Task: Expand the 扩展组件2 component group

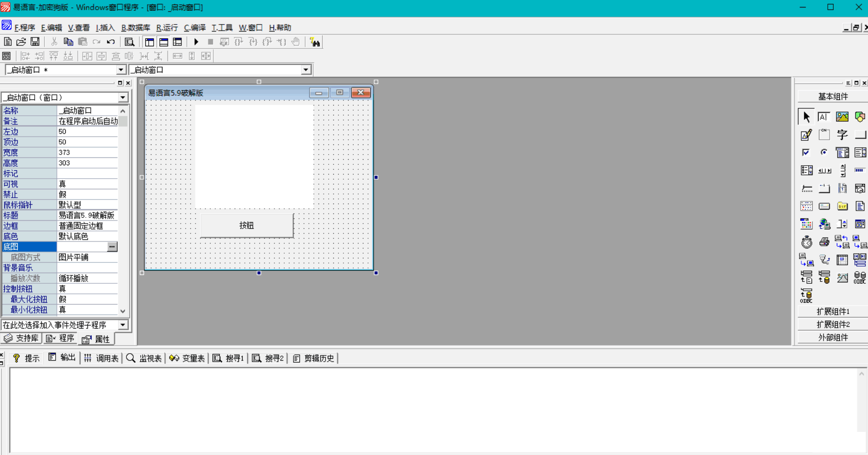Action: coord(832,324)
